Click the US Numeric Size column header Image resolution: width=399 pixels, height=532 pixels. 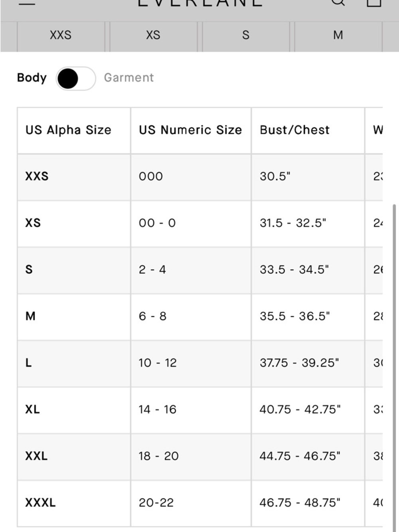tap(191, 130)
